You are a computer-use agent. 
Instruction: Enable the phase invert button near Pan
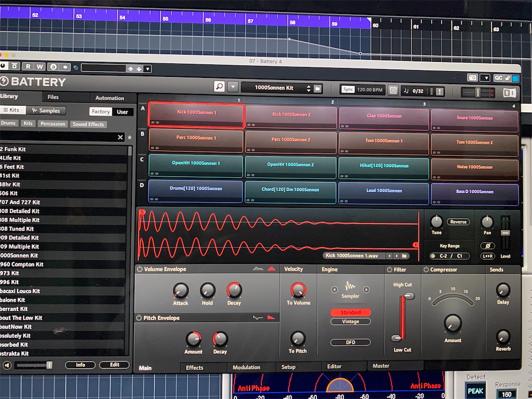point(488,246)
